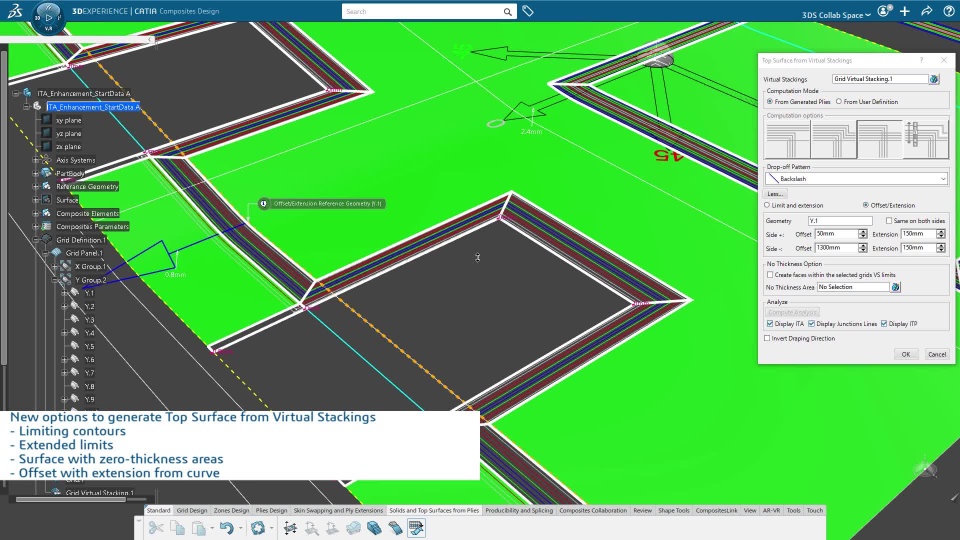Click the tree horizontal scrollbar

[70, 500]
